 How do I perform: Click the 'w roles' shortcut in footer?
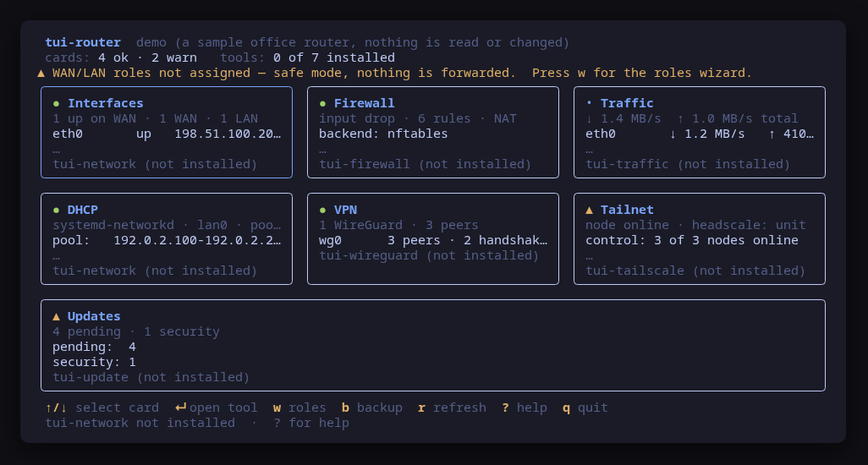coord(299,408)
